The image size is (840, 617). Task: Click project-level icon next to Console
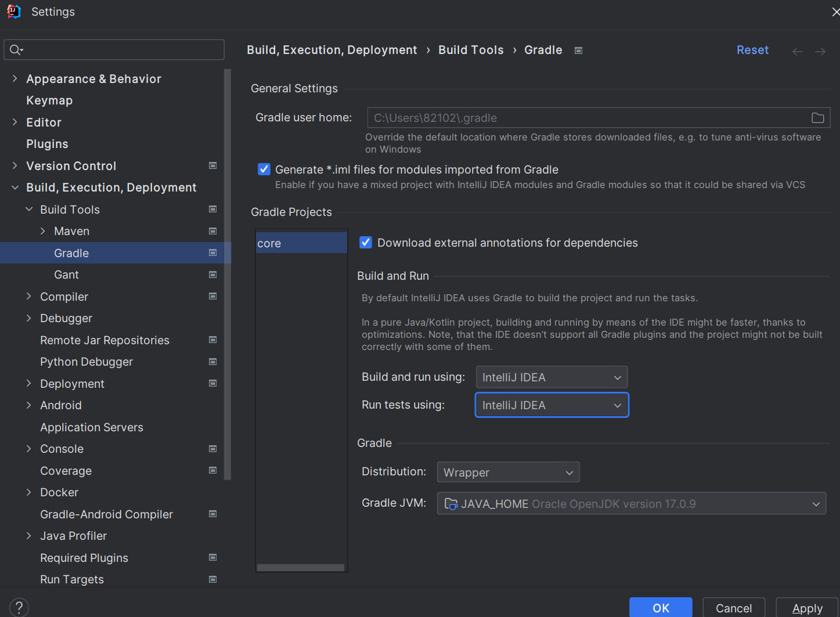(x=213, y=449)
